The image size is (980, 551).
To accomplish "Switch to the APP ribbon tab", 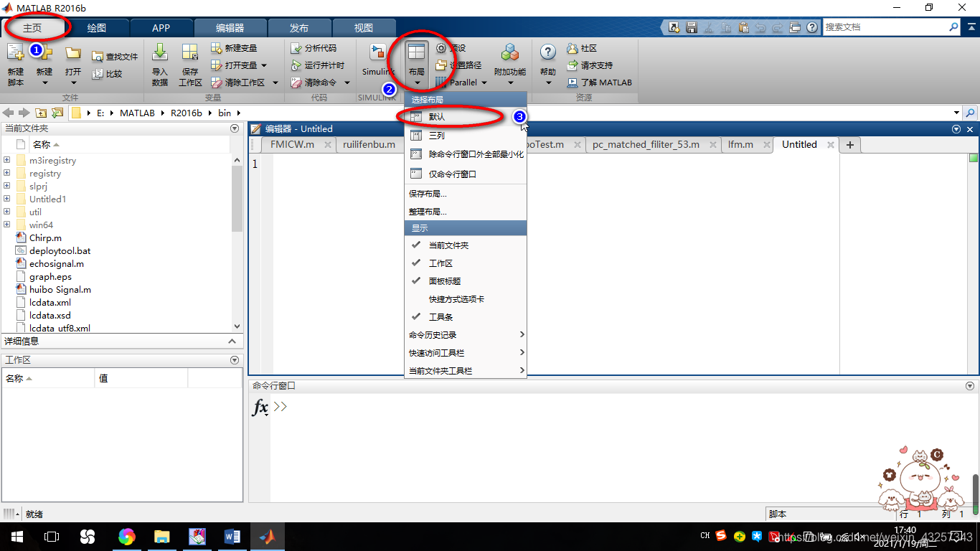I will pos(161,28).
